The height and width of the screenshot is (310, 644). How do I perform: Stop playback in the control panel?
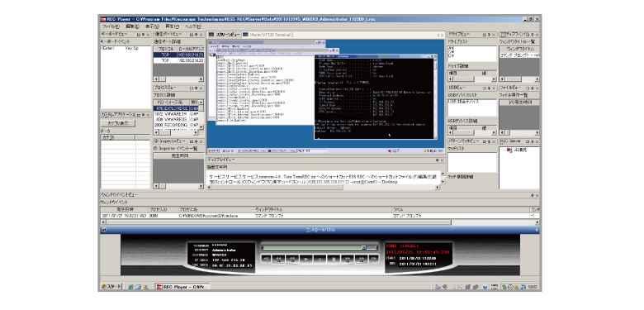[334, 259]
